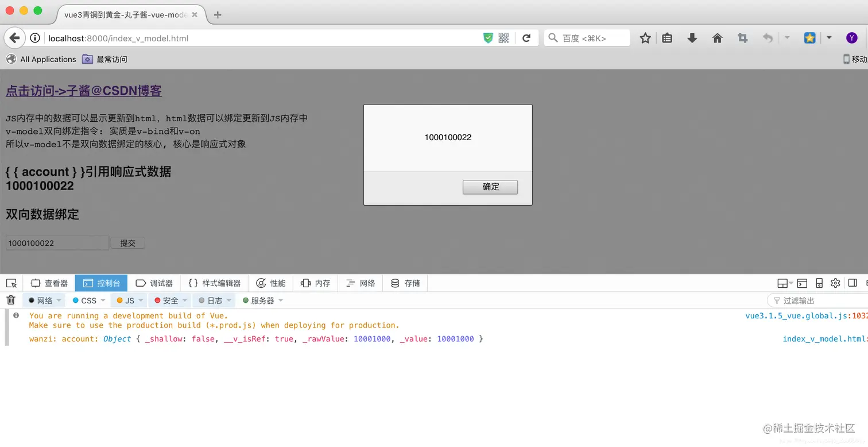Open the dock position dropdown in DevTools
The width and height of the screenshot is (868, 447).
784,283
